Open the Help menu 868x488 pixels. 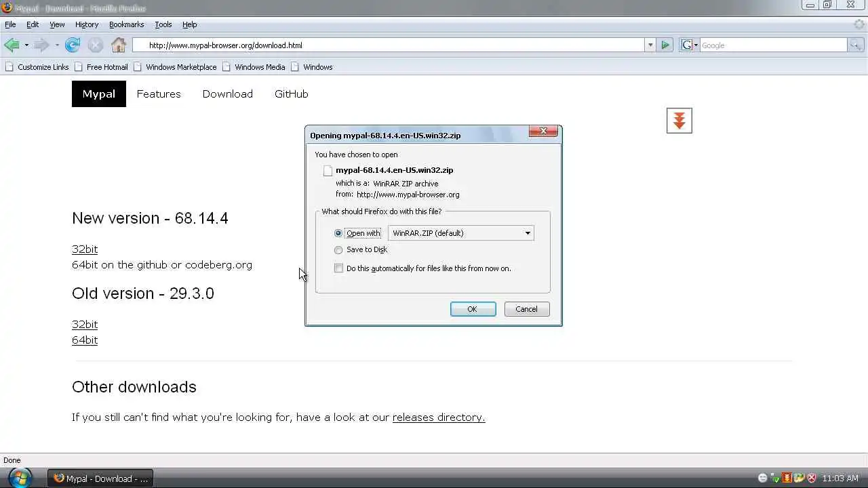[190, 24]
